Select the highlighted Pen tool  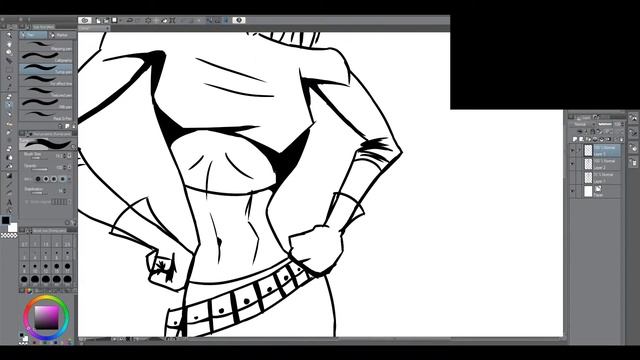(9, 105)
